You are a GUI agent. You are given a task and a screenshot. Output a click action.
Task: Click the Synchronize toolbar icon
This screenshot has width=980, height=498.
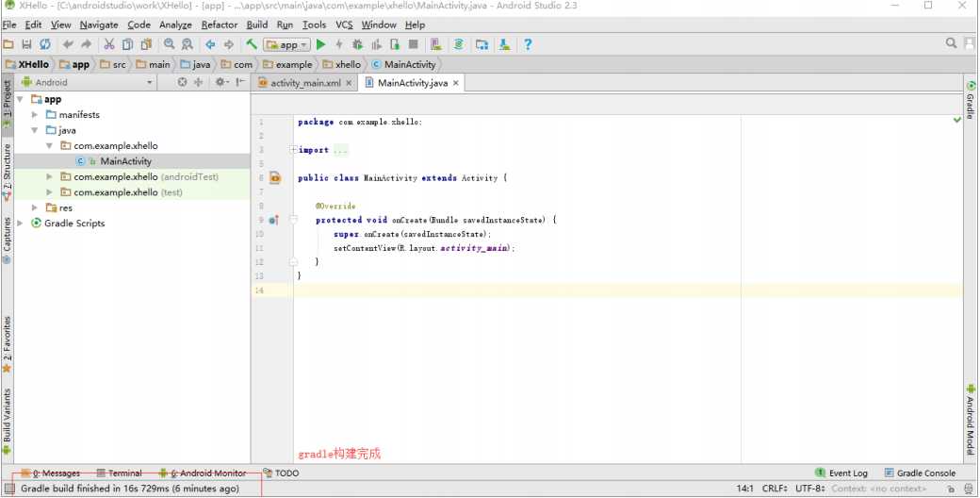coord(45,44)
